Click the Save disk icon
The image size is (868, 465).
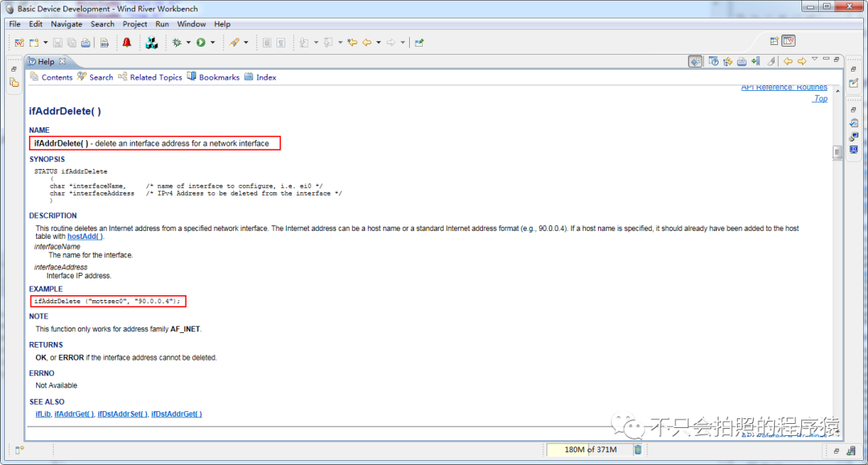click(x=58, y=43)
